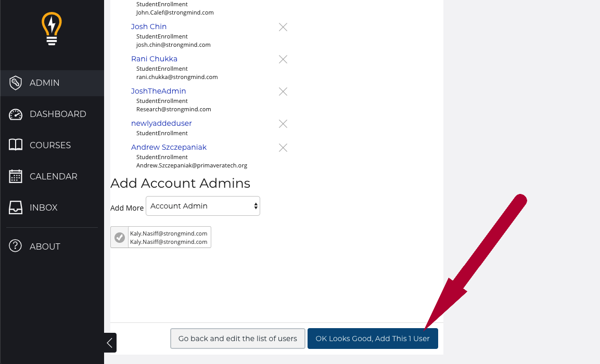The width and height of the screenshot is (600, 364).
Task: Click the Courses book icon
Action: [x=16, y=145]
